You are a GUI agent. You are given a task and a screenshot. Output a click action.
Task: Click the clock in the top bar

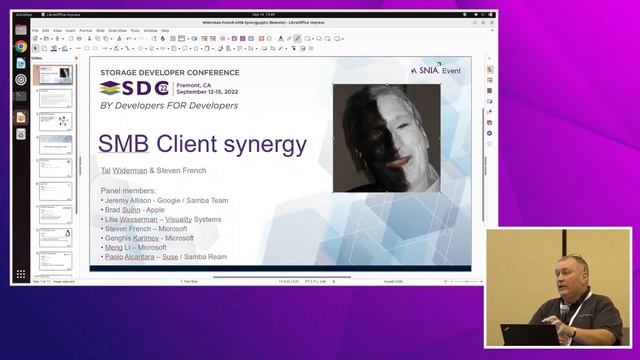coord(263,14)
